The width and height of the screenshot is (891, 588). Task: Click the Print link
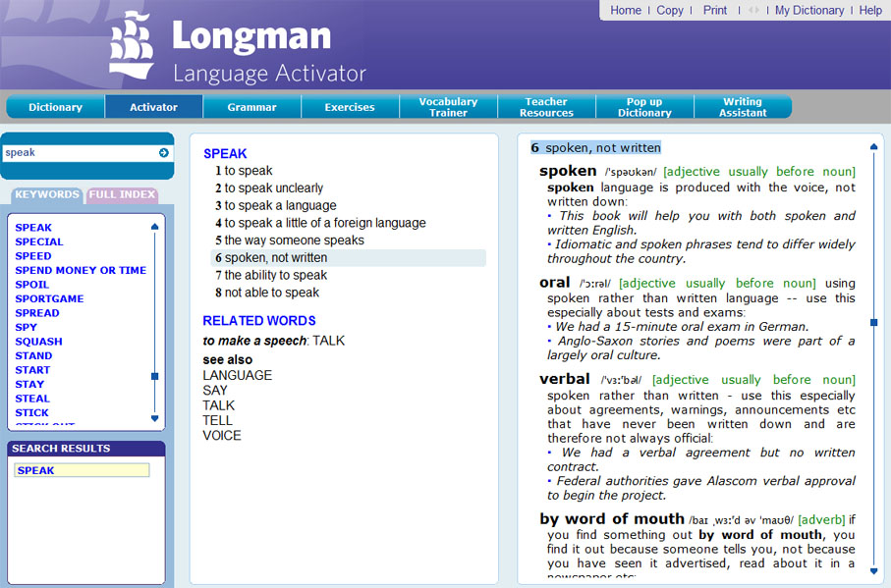tap(715, 11)
